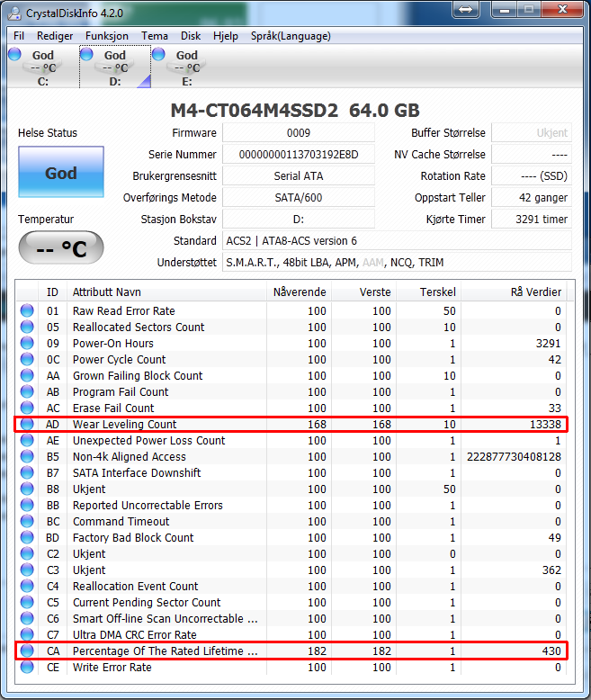The image size is (591, 700).
Task: Click the Kjørte Timer value 3291 timer
Action: click(x=532, y=220)
